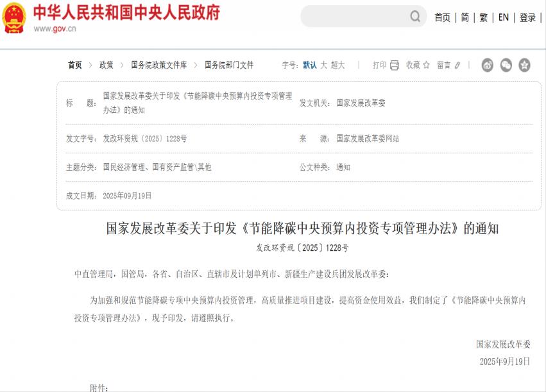Open the 国务院部门文件 breadcrumb
Viewport: 546px width, 392px height.
[x=229, y=65]
